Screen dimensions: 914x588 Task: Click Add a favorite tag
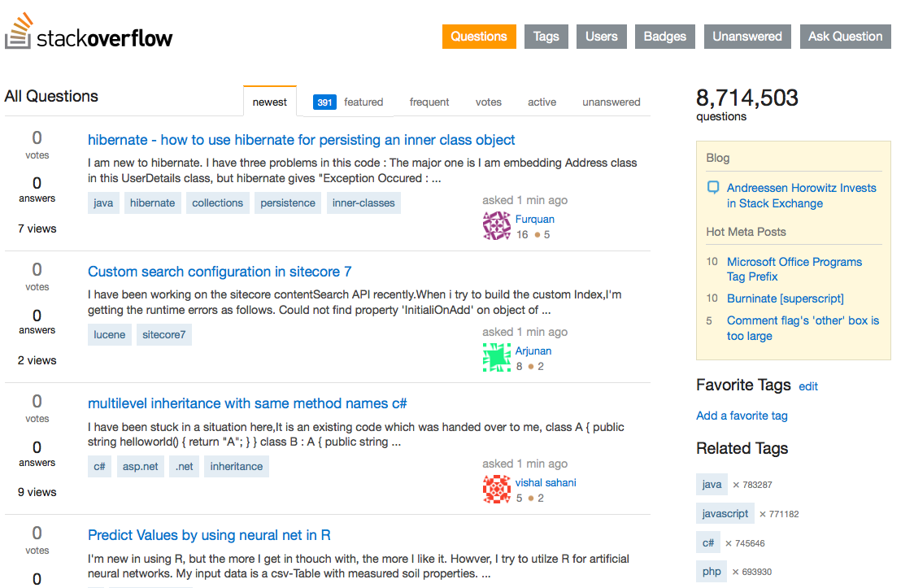click(742, 416)
